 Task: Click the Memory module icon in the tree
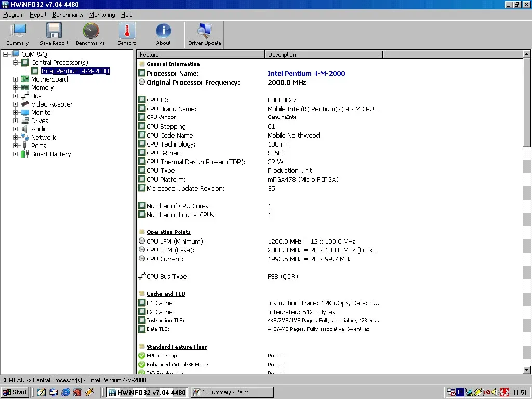click(x=25, y=87)
